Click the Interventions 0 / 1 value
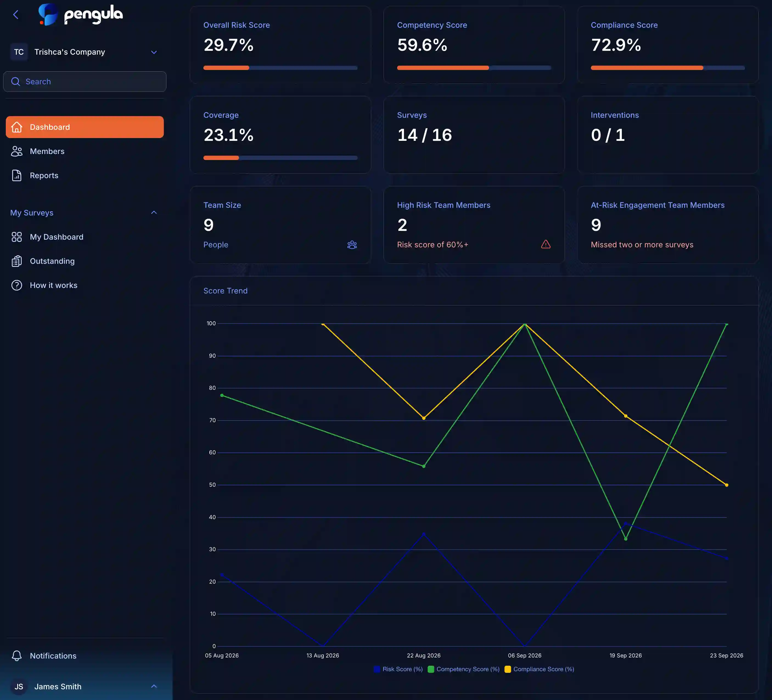Viewport: 772px width, 700px height. pyautogui.click(x=608, y=135)
